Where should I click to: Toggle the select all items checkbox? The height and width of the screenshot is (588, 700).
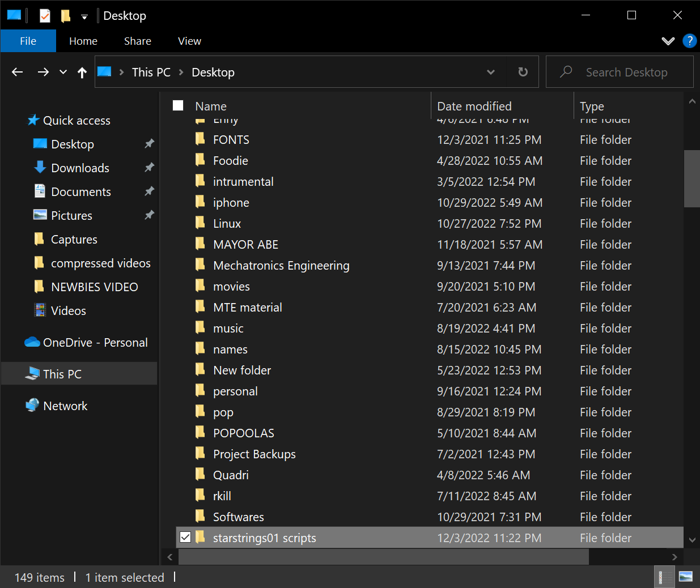[178, 105]
